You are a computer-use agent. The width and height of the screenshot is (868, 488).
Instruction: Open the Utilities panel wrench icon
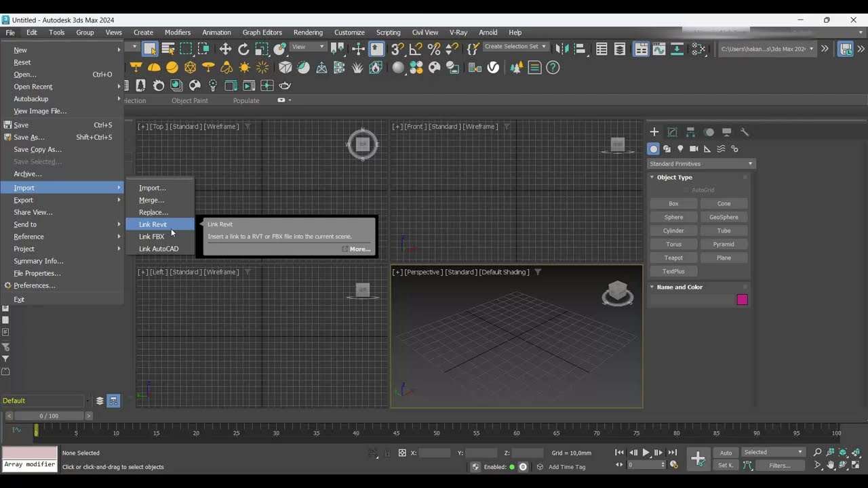744,132
